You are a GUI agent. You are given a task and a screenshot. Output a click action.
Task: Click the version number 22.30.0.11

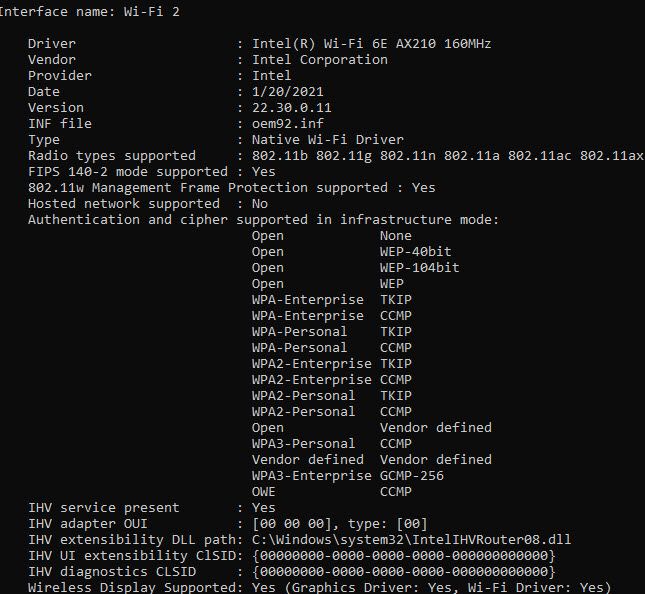(291, 107)
